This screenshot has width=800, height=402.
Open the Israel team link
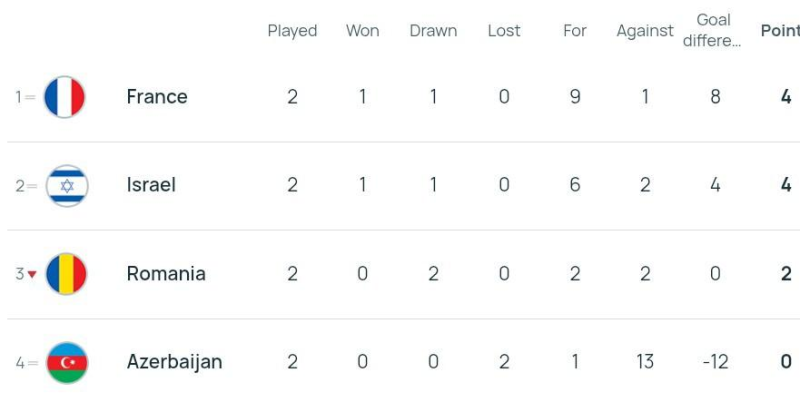(151, 185)
